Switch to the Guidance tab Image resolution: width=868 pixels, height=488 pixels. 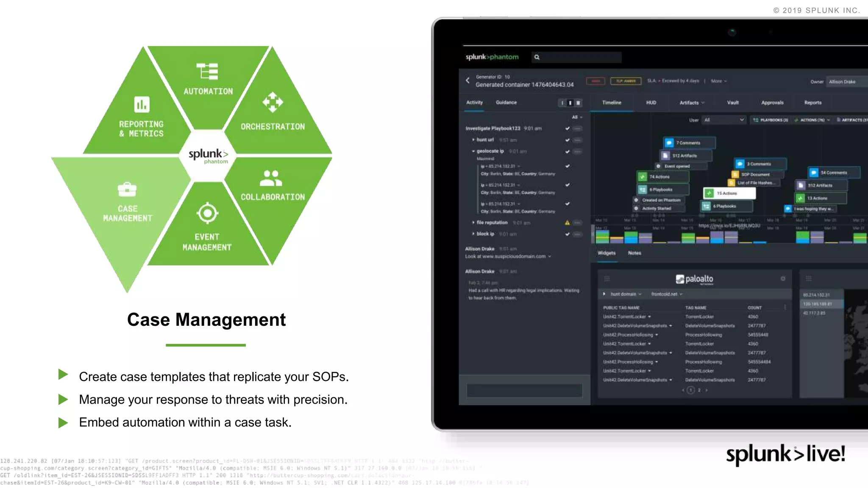click(506, 103)
